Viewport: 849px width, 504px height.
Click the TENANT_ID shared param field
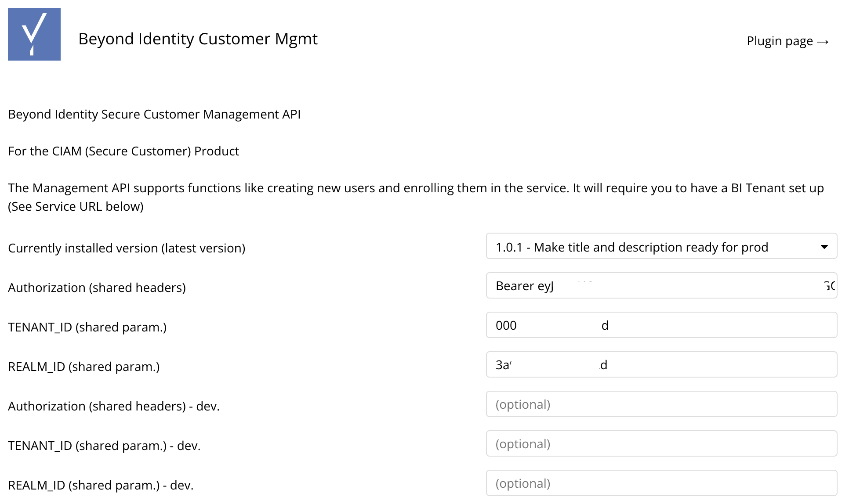pos(661,325)
